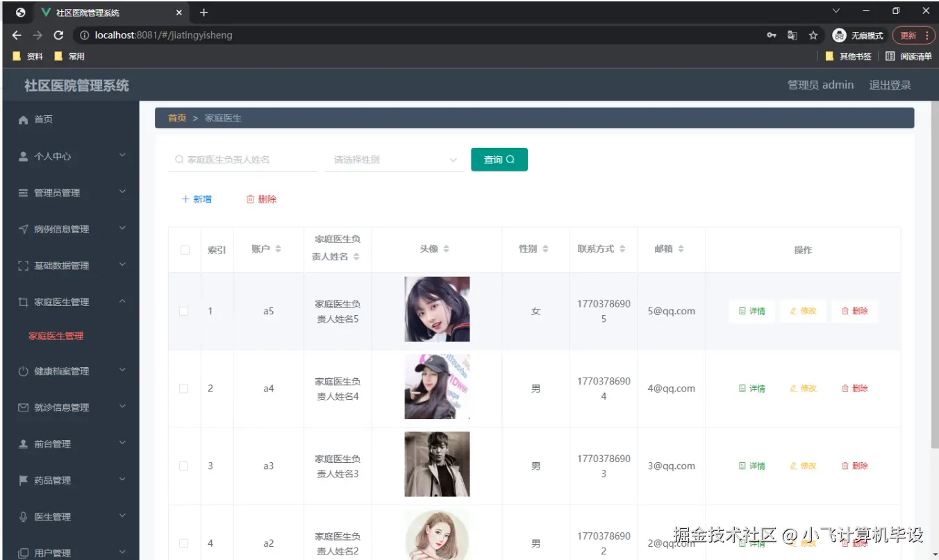939x560 pixels.
Task: Click the paper-plane icon beside 病例信息管理
Action: [23, 229]
